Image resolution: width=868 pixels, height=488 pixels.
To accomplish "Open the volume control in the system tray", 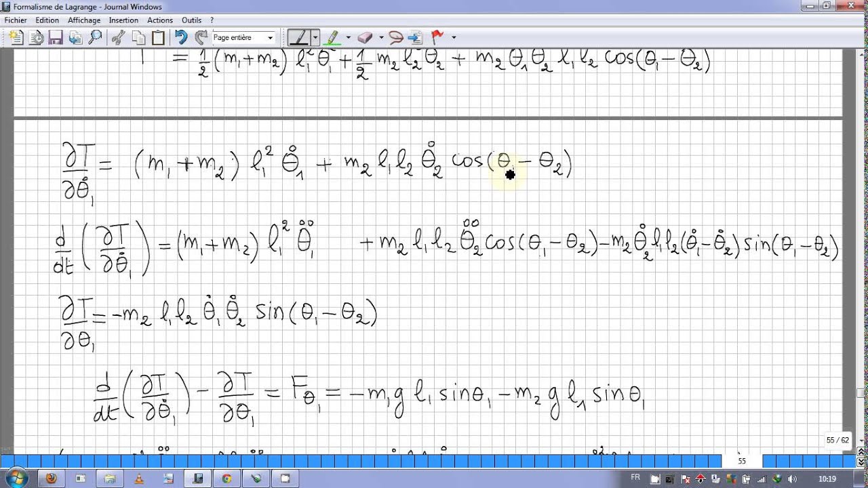I will (x=792, y=479).
